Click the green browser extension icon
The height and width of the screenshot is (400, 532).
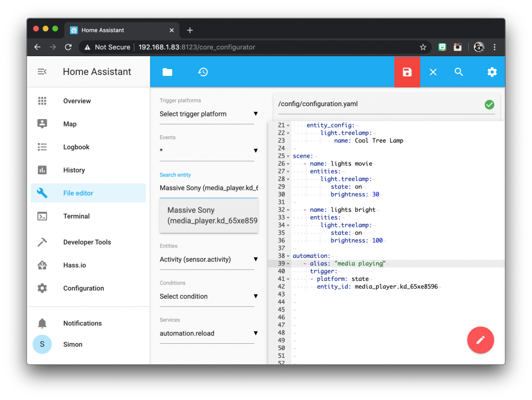click(442, 47)
